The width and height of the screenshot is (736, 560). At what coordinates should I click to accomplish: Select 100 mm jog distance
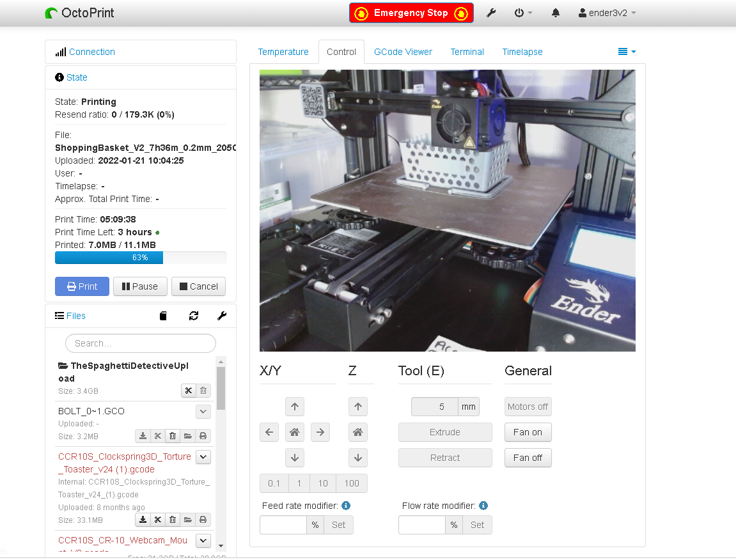[x=352, y=483]
